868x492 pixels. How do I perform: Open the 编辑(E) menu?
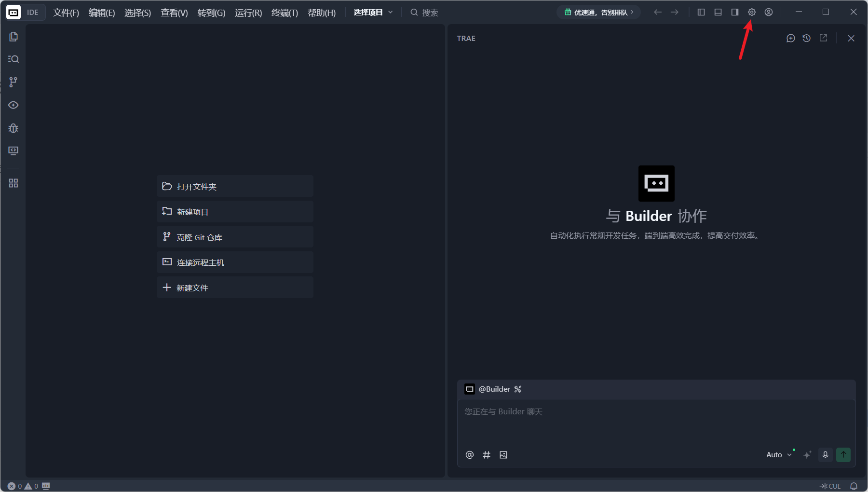click(102, 13)
